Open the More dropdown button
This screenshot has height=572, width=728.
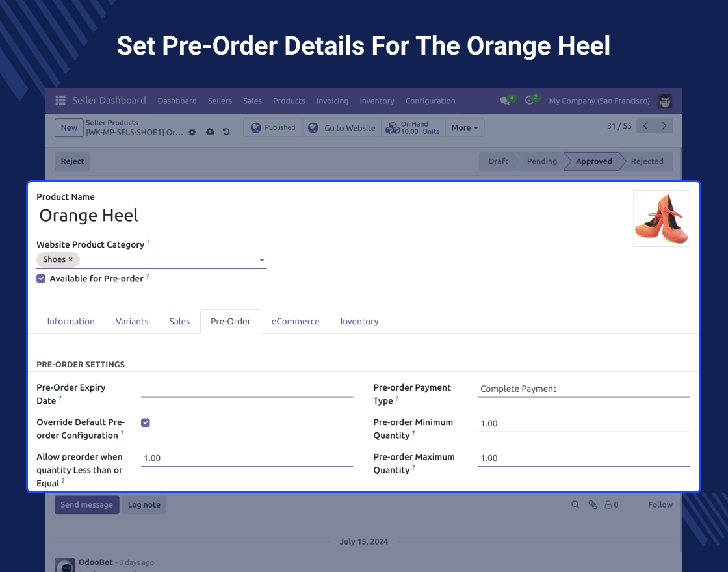pyautogui.click(x=465, y=127)
